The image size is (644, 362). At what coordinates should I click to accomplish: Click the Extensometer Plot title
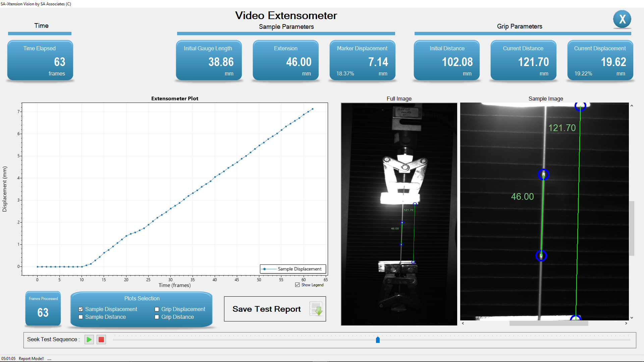[175, 99]
